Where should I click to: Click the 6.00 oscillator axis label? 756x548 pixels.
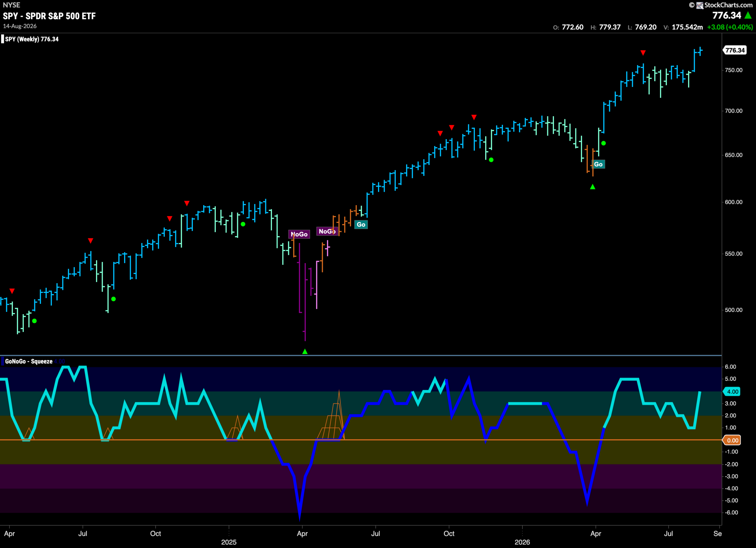click(x=730, y=367)
